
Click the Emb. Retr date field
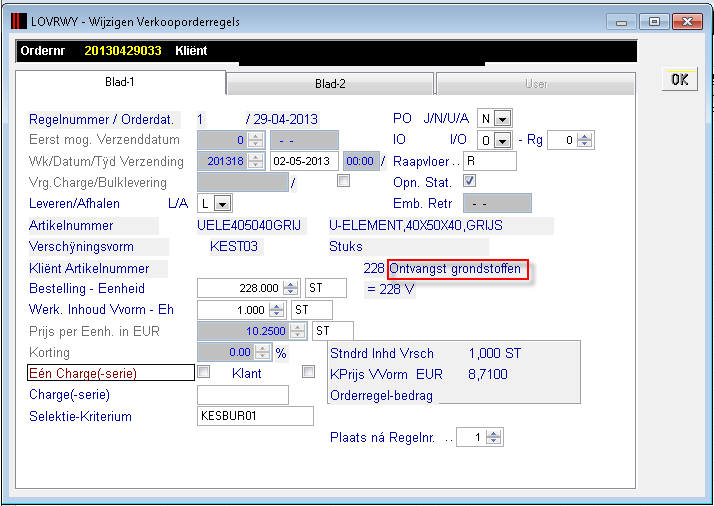(x=497, y=204)
